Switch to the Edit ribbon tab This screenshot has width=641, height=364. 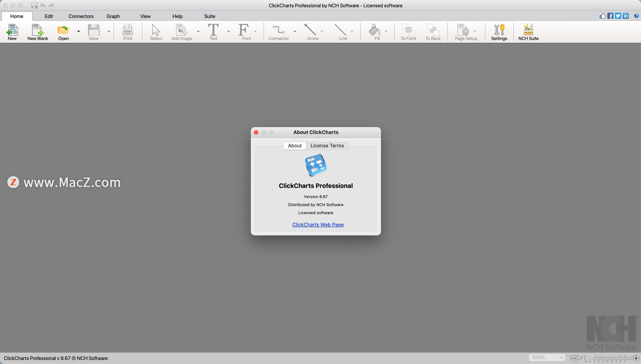[49, 16]
